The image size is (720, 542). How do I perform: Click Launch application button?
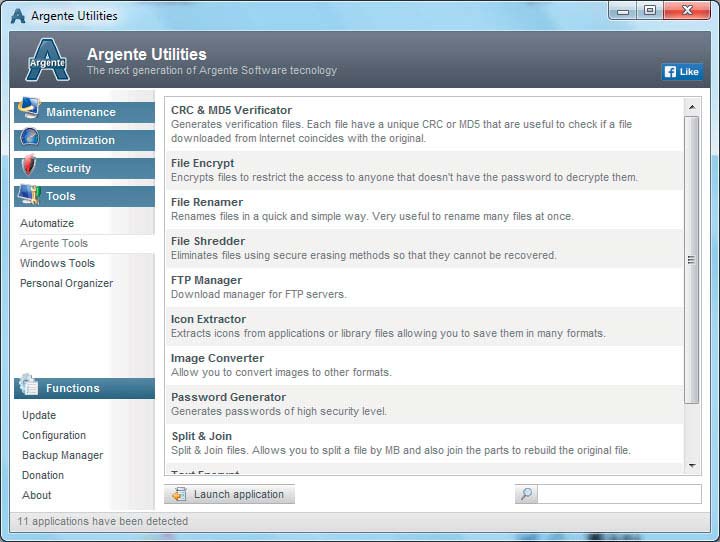(229, 494)
